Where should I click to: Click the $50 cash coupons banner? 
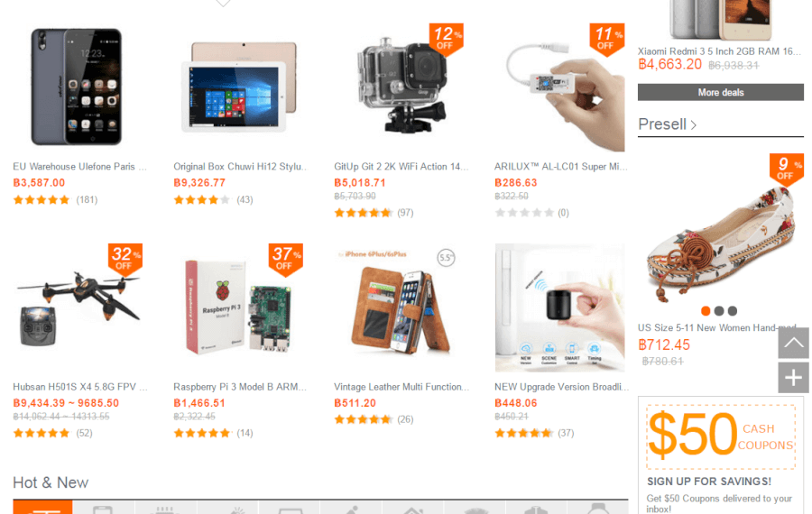pos(720,436)
